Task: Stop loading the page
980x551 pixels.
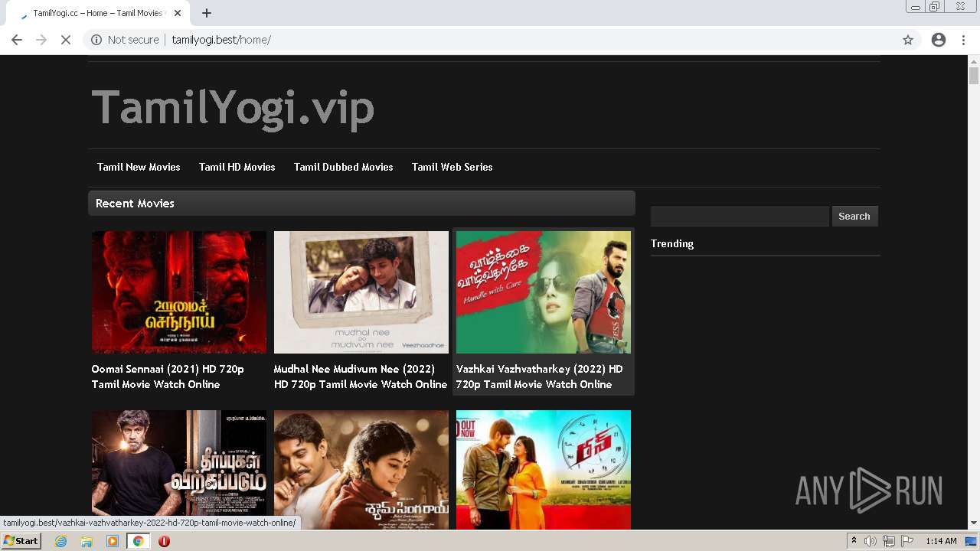Action: click(x=66, y=40)
